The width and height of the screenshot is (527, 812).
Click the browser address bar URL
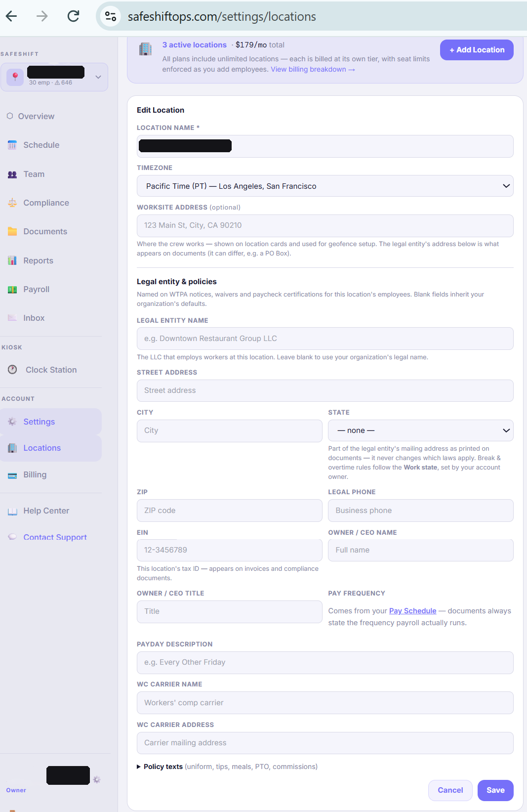pyautogui.click(x=222, y=17)
